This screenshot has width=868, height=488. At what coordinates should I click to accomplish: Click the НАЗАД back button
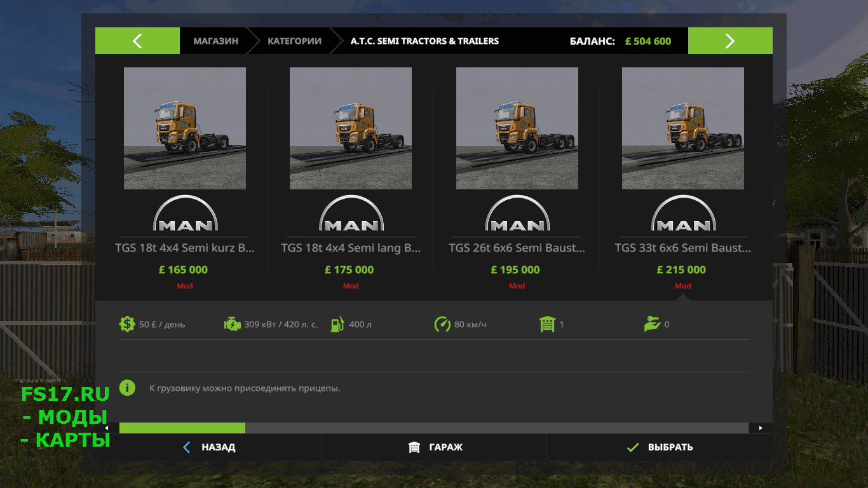click(208, 447)
